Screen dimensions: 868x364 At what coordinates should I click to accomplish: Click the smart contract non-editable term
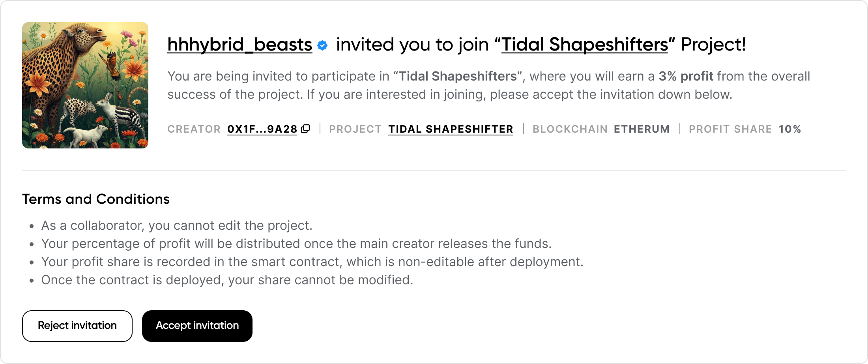tap(312, 262)
